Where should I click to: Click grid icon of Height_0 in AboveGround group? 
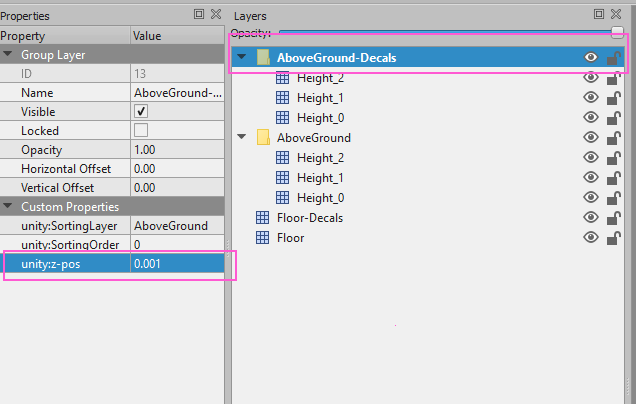(x=282, y=198)
